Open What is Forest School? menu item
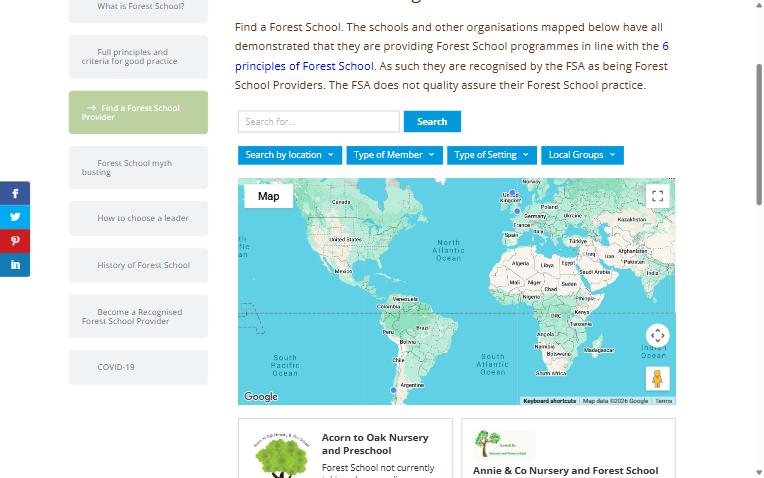 click(138, 7)
